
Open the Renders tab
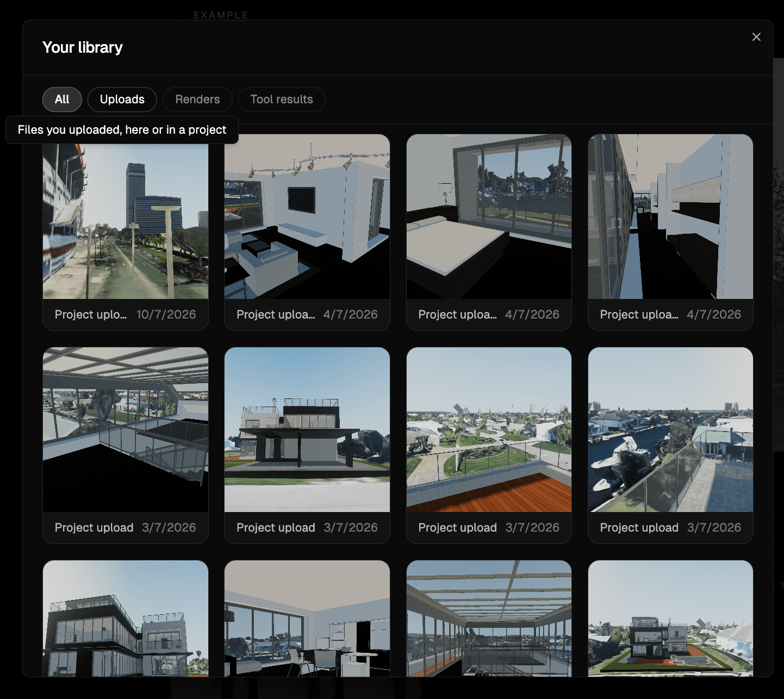coord(197,99)
